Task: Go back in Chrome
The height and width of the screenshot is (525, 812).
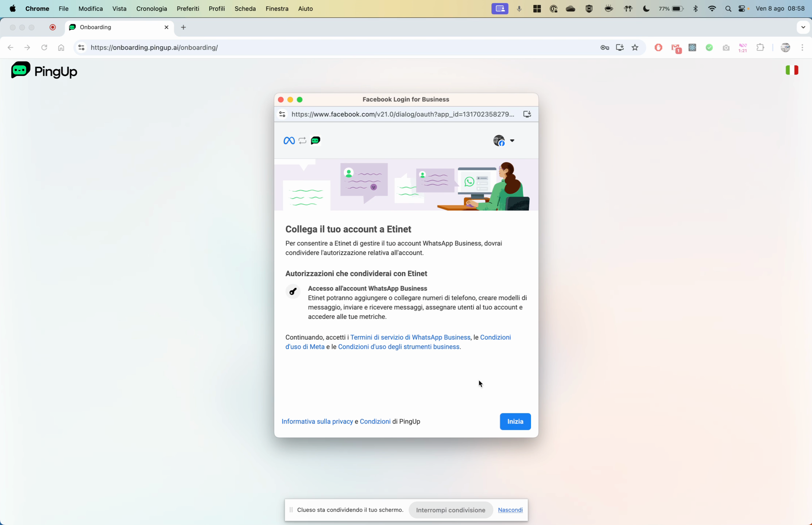Action: pyautogui.click(x=10, y=47)
